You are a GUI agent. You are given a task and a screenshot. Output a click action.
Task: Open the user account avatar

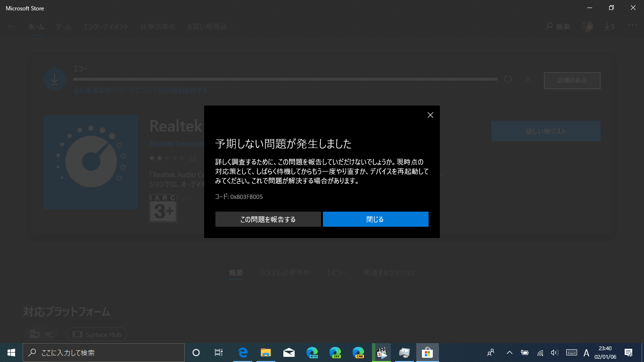tap(587, 27)
